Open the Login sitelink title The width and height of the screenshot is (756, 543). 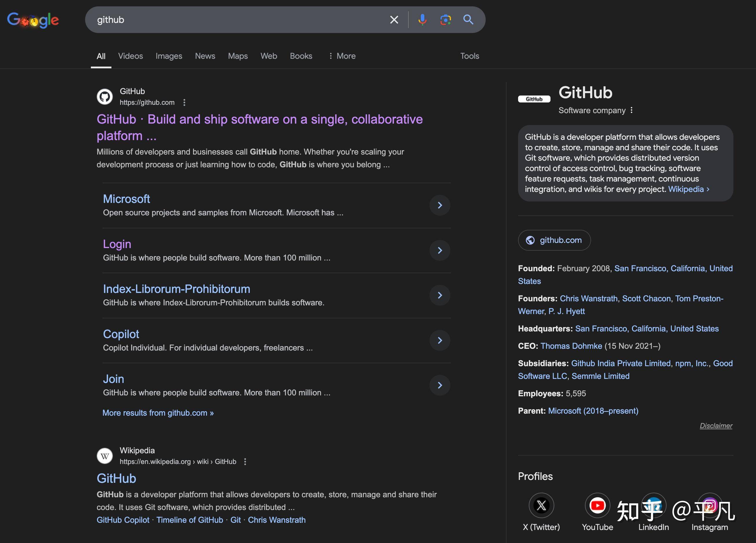[117, 244]
